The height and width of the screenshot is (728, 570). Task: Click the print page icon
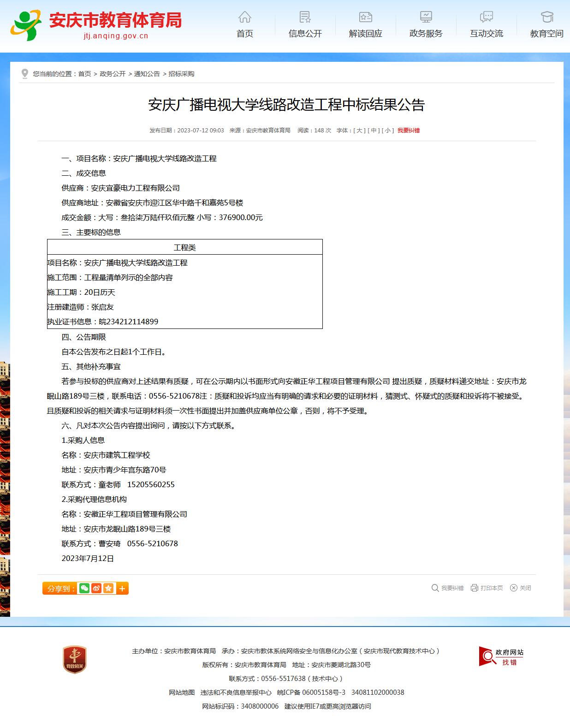tap(487, 588)
